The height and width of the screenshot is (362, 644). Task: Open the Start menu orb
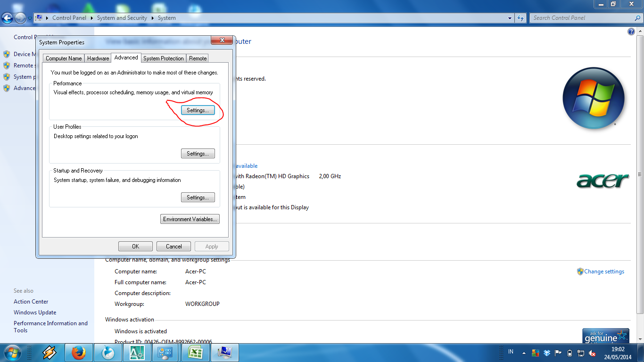(x=12, y=353)
